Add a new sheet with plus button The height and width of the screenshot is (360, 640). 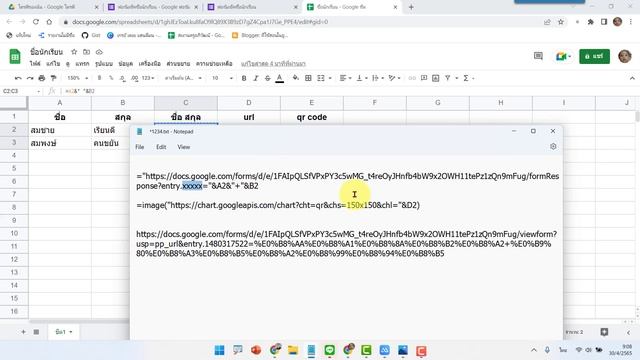click(x=23, y=332)
